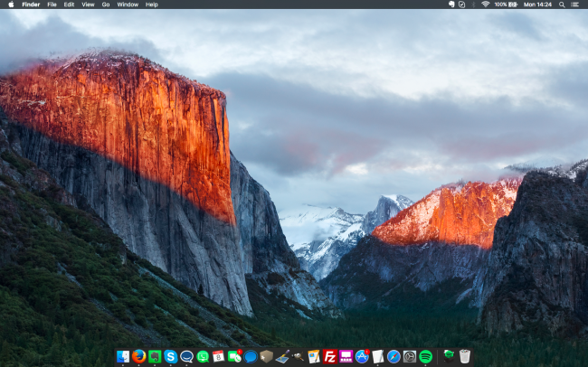The image size is (588, 367).
Task: Open FileZilla in the dock
Action: tap(330, 356)
